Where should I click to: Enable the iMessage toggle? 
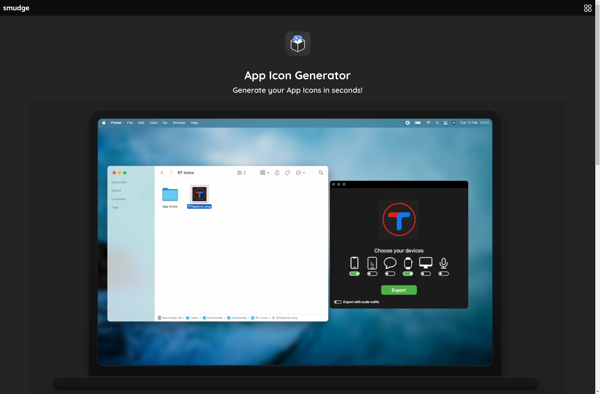click(390, 274)
